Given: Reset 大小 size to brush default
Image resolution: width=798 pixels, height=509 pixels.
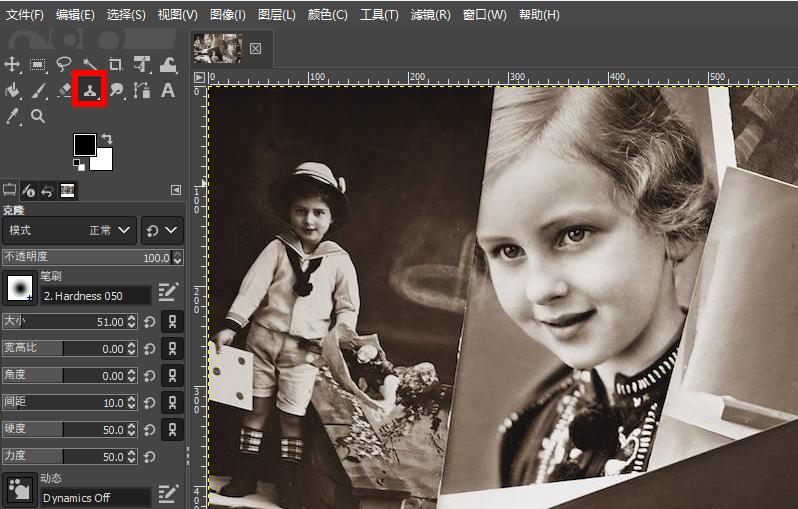Looking at the screenshot, I should (149, 322).
